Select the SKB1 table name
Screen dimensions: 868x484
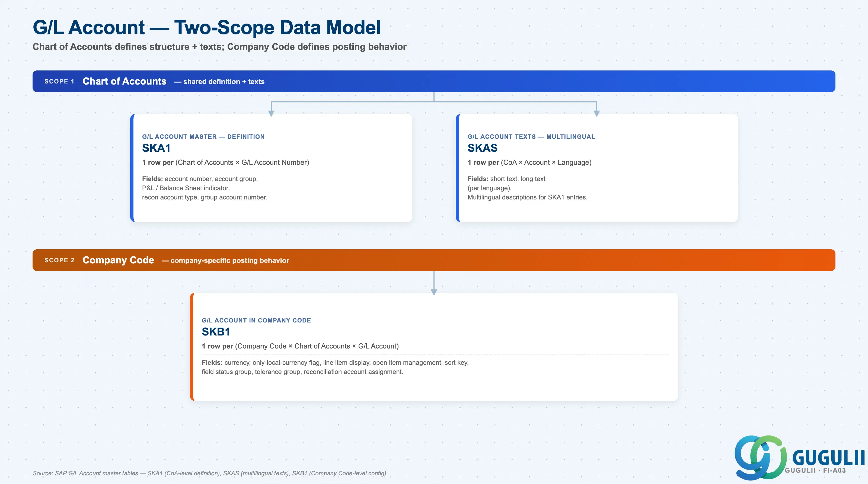click(216, 332)
